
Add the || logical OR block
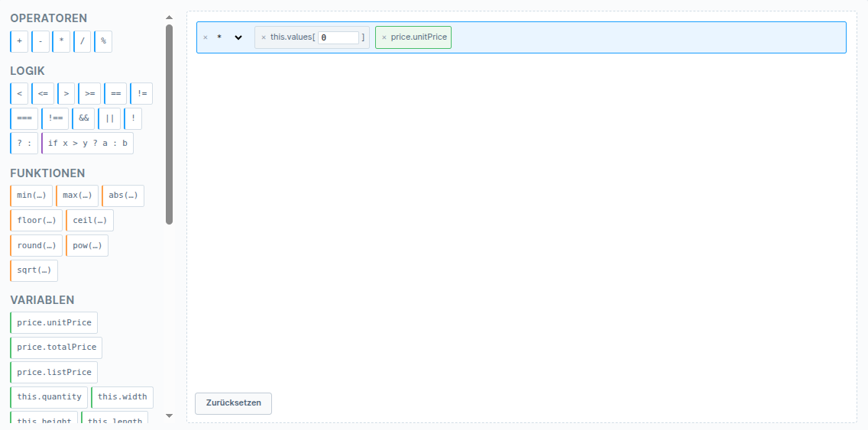click(109, 118)
